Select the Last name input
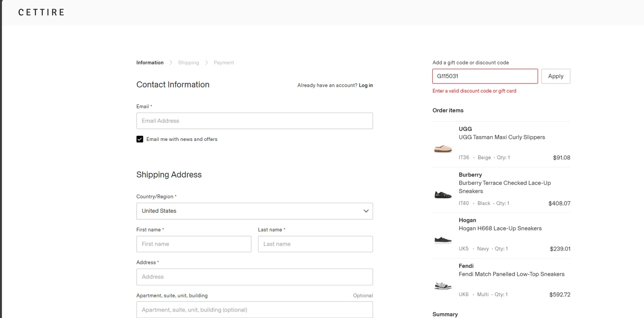This screenshot has width=644, height=318. tap(315, 244)
